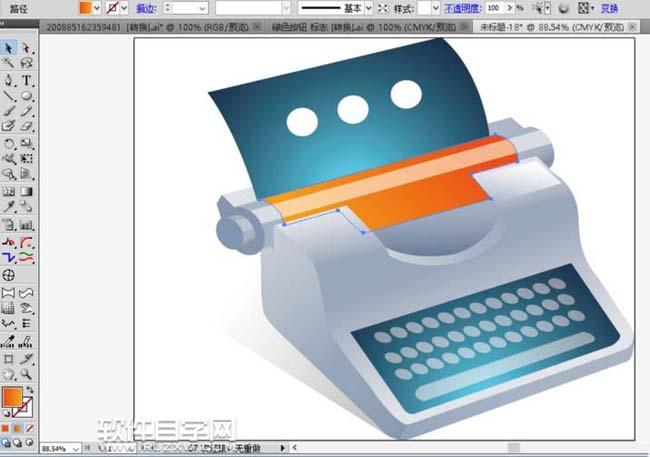Click the opacity value field
The image size is (650, 457).
pyautogui.click(x=496, y=8)
